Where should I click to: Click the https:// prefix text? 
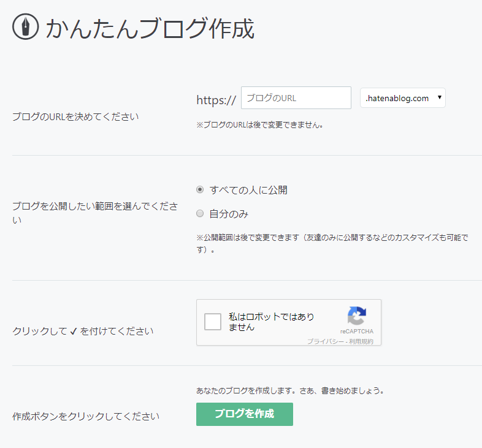point(216,100)
